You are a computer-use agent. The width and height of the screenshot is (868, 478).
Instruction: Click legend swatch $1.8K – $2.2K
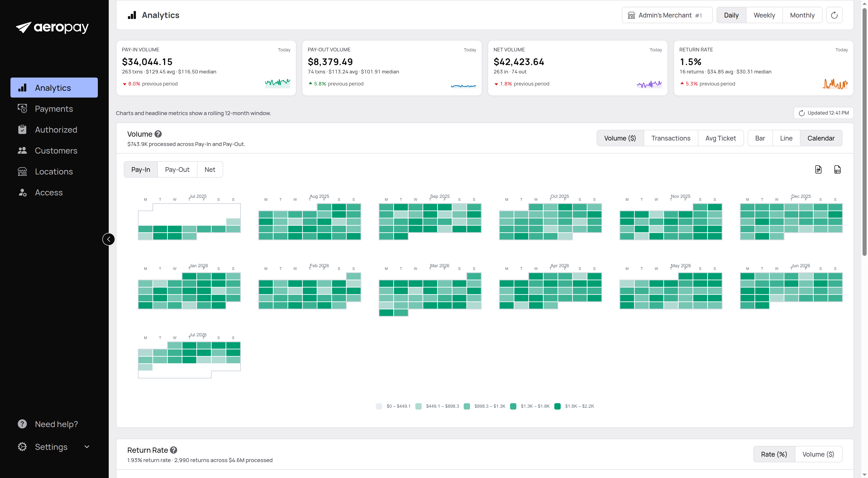(557, 406)
